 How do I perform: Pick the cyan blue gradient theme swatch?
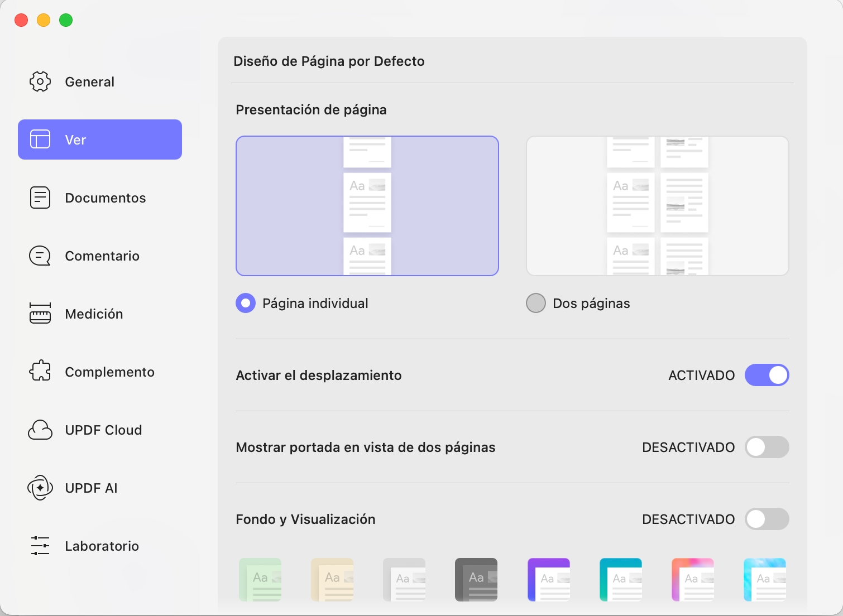765,580
